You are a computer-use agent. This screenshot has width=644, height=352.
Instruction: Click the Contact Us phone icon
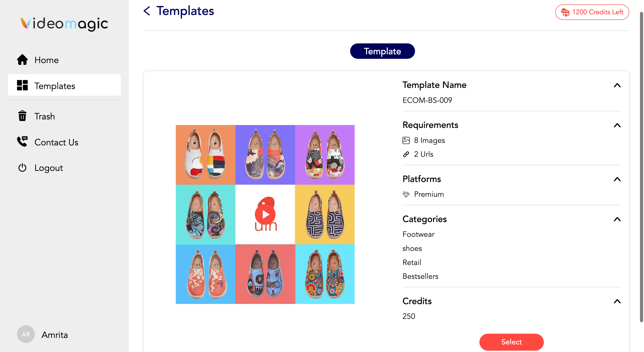22,142
